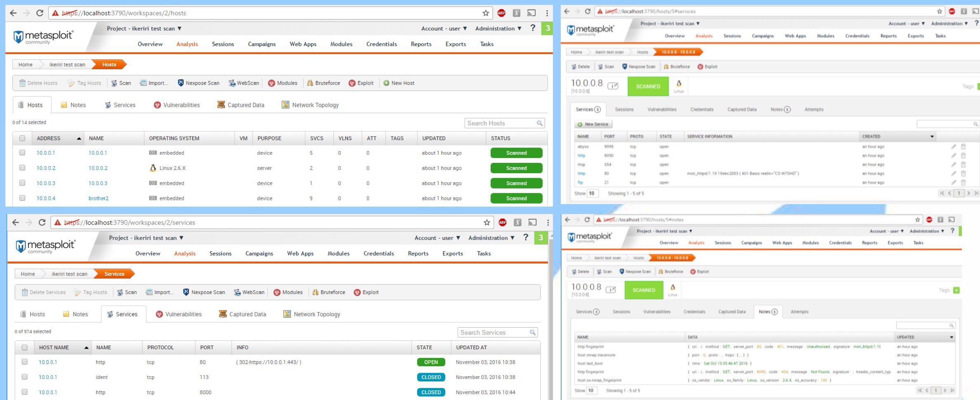Tick select-all checkbox in workspace Services table header
The image size is (980, 400).
coord(25,348)
